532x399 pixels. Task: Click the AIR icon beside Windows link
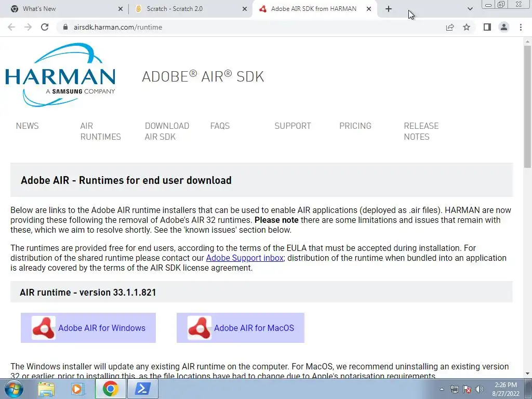tap(44, 328)
